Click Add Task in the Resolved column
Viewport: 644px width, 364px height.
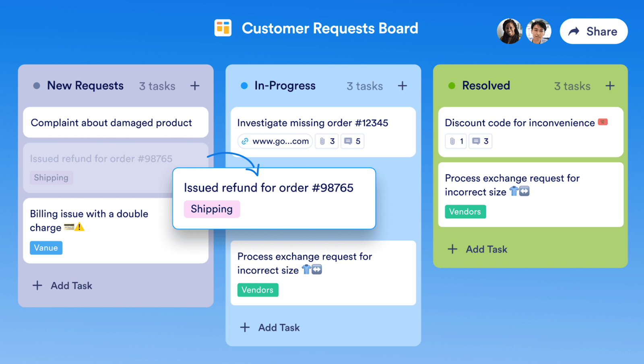[477, 249]
